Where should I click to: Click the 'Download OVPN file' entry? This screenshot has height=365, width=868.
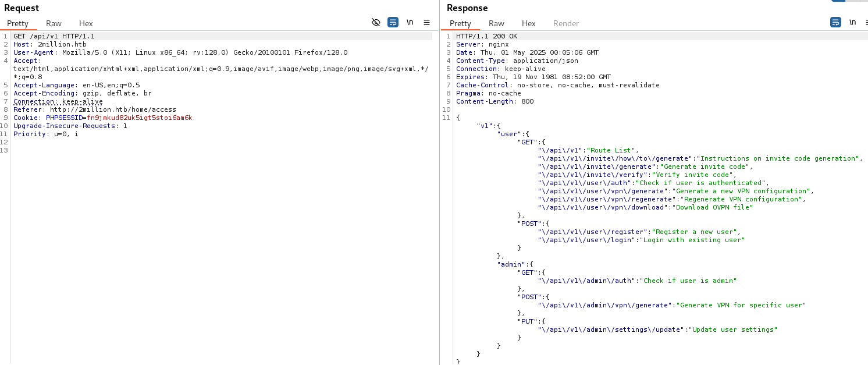pos(646,207)
